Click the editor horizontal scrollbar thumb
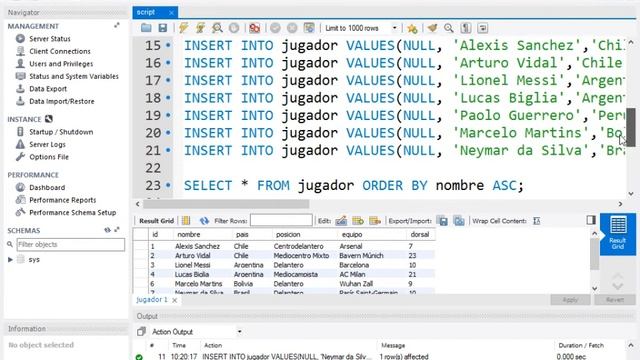 tap(226, 203)
